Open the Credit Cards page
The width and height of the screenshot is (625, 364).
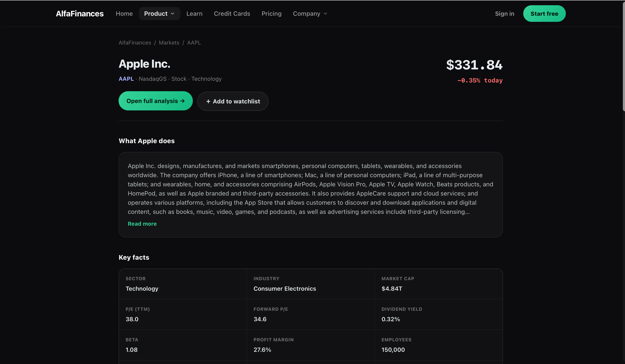point(232,14)
